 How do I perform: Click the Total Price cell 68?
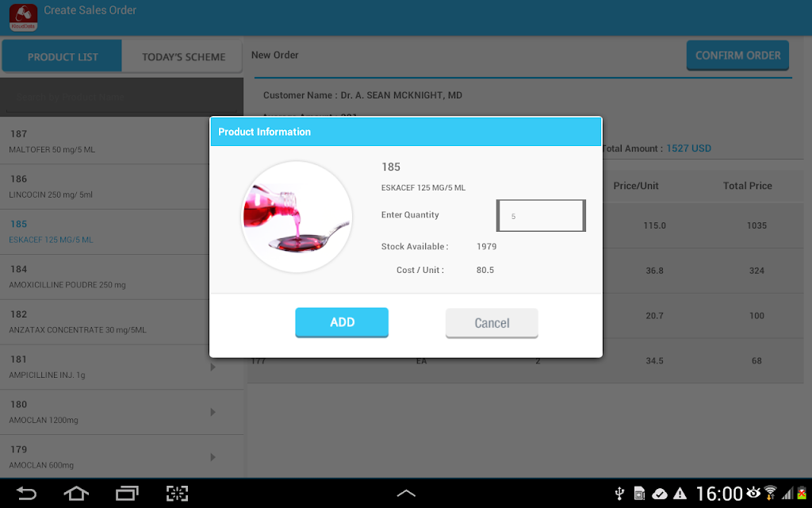(x=756, y=361)
